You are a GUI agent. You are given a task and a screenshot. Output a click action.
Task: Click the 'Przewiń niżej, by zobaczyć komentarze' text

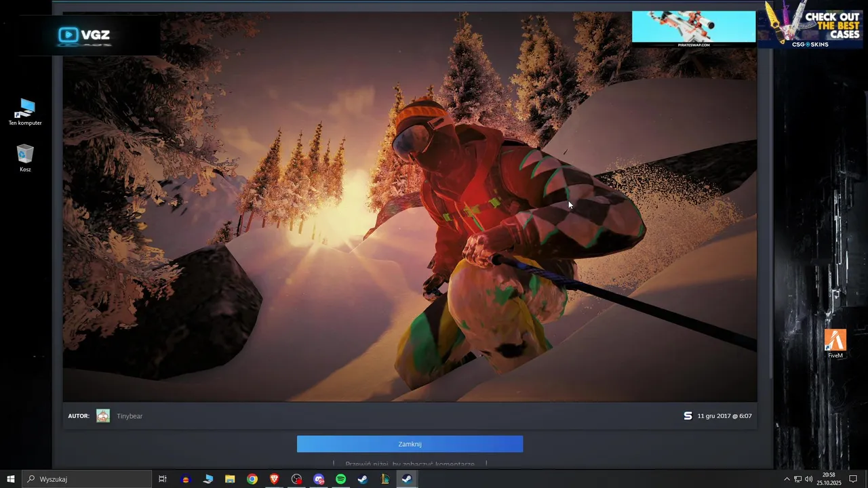click(410, 464)
